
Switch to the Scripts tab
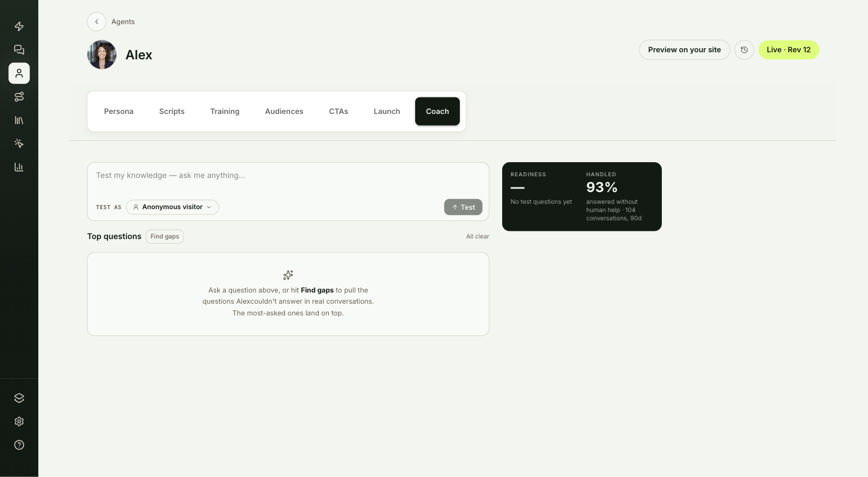[x=171, y=112]
